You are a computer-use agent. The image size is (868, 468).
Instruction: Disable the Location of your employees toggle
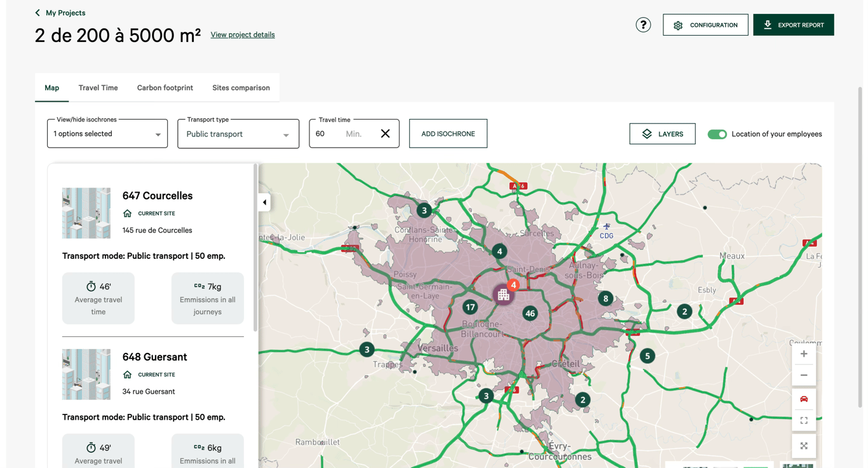(x=717, y=134)
